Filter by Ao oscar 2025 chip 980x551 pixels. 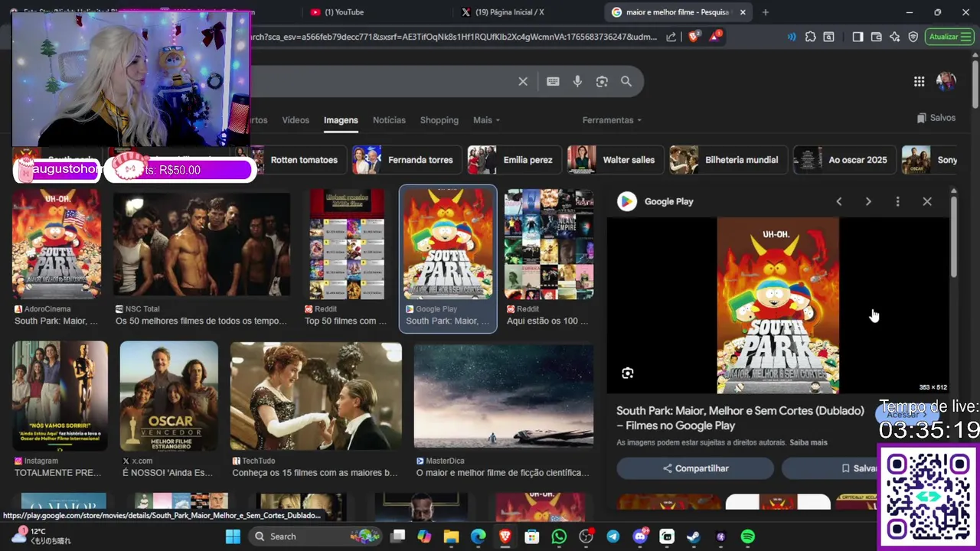coord(844,160)
